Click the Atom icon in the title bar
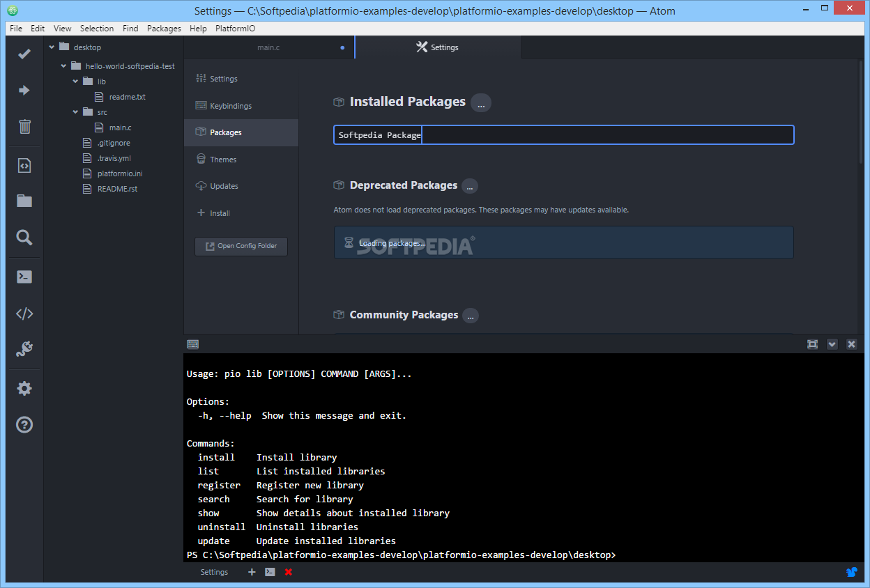The image size is (870, 588). (x=13, y=11)
